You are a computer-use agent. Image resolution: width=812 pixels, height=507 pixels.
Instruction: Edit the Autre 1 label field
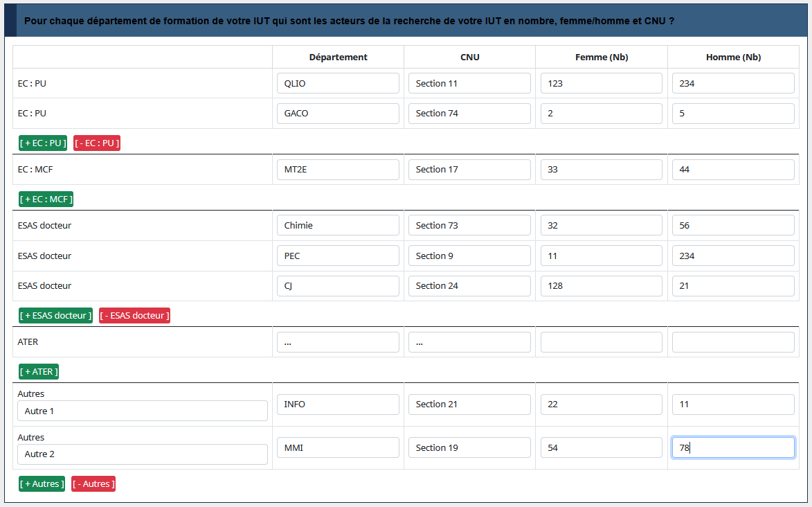click(143, 411)
